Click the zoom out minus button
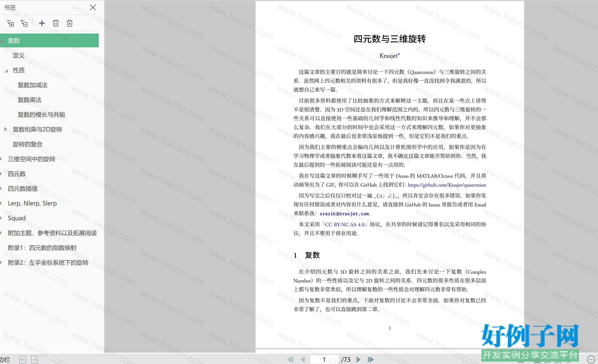This screenshot has width=598, height=364. (x=591, y=360)
